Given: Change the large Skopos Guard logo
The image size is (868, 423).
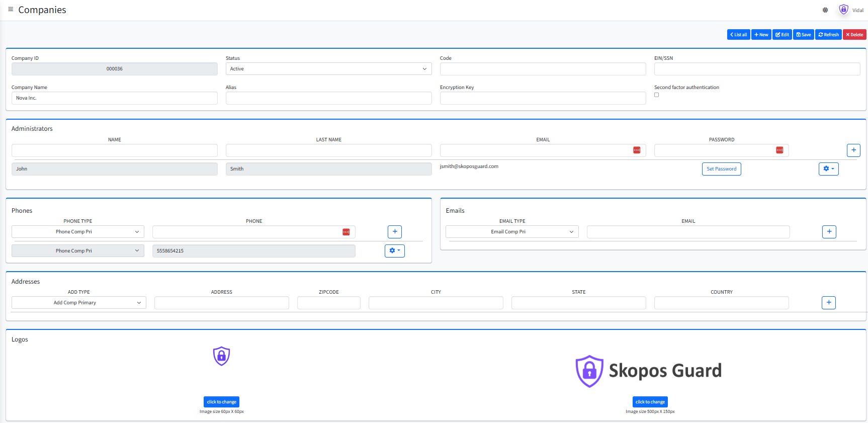Looking at the screenshot, I should tap(650, 402).
